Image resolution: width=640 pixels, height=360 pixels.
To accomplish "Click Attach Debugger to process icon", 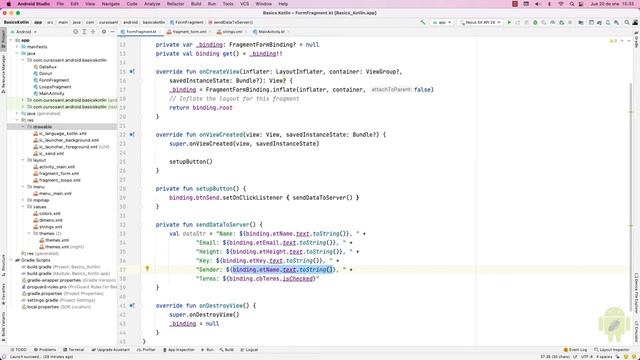I will coord(562,22).
